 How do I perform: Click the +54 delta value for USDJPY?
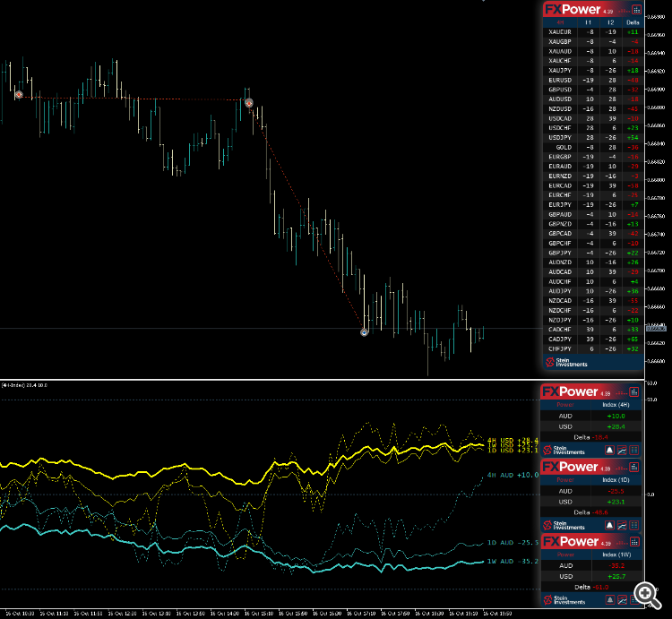633,138
